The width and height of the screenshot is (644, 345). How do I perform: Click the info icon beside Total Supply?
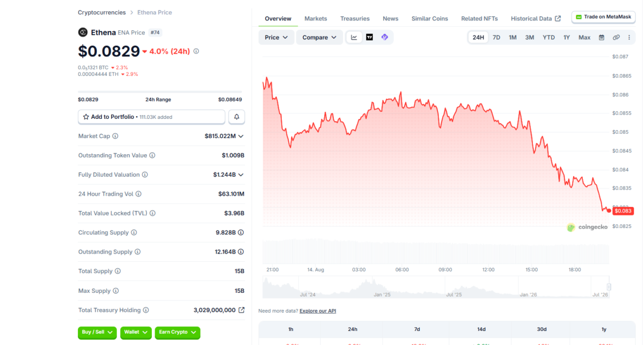point(118,271)
